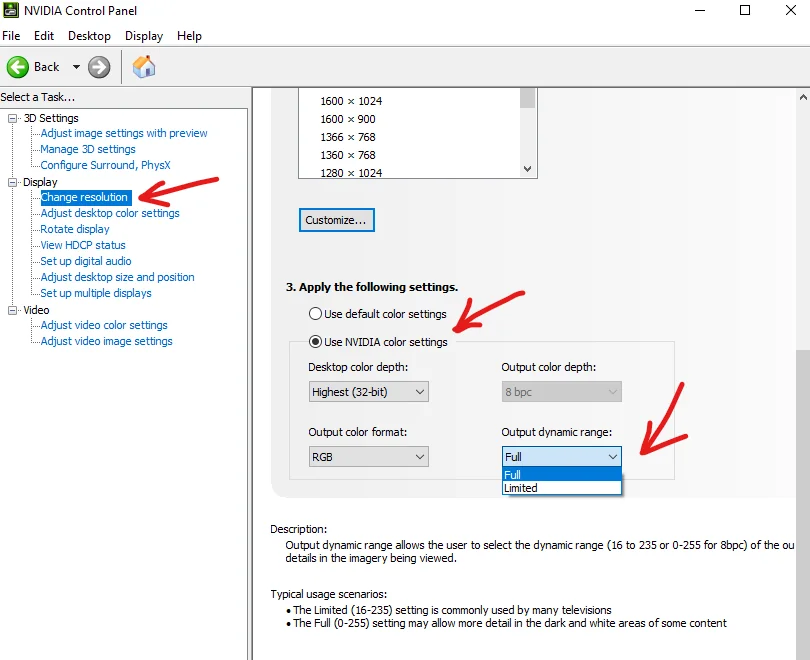This screenshot has width=810, height=660.
Task: Open the Desktop menu
Action: pyautogui.click(x=89, y=36)
